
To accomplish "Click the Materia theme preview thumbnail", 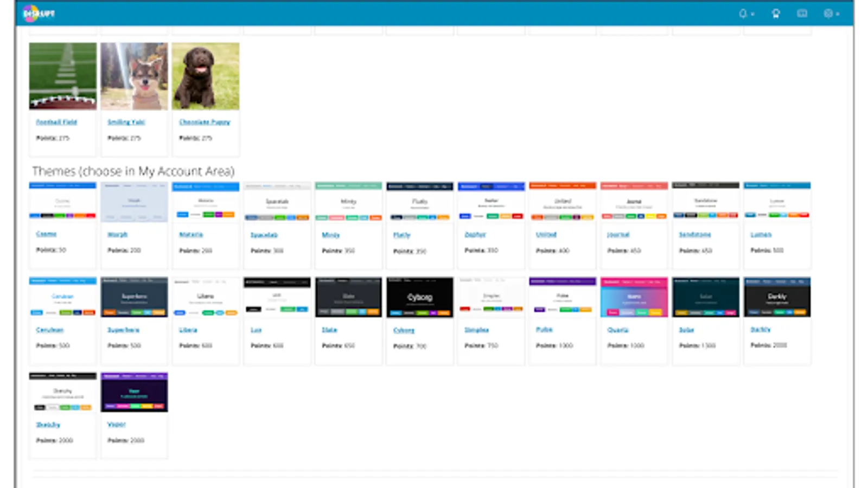I will click(206, 201).
